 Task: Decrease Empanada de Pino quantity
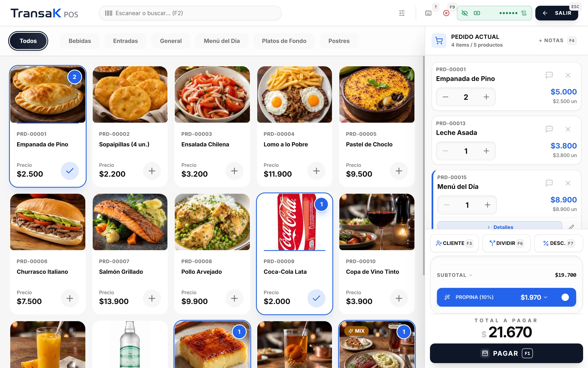click(445, 97)
